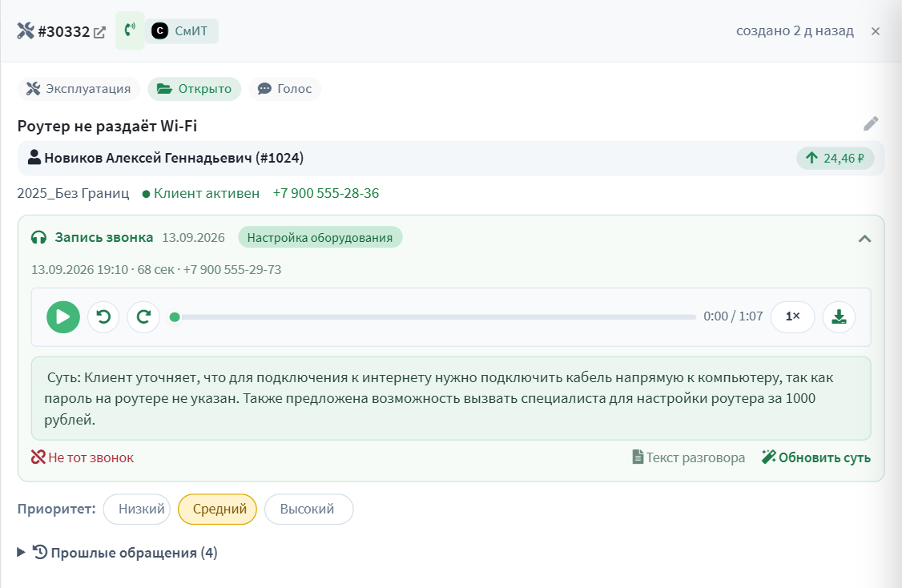Viewport: 902px width, 588px height.
Task: Open Текст разговора transcript
Action: pos(689,458)
